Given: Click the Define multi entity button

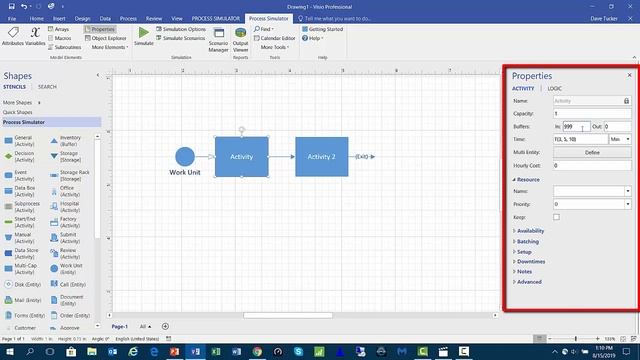Looking at the screenshot, I should (592, 152).
